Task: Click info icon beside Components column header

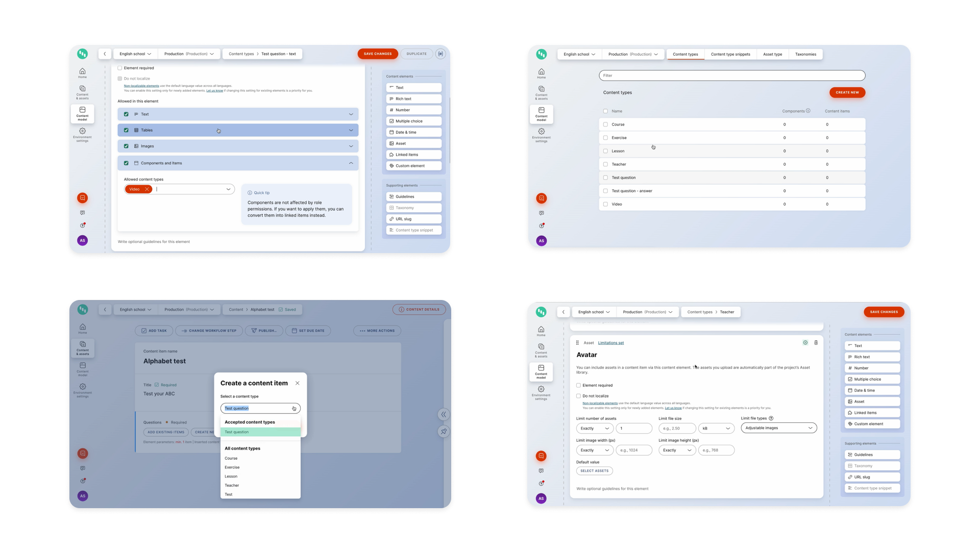Action: tap(808, 111)
